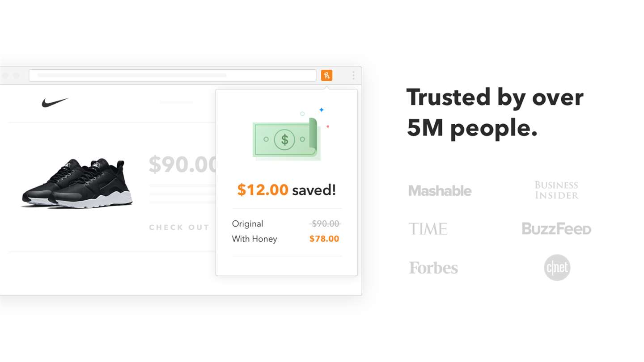
Task: Click the Business Insider logo
Action: coord(556,190)
